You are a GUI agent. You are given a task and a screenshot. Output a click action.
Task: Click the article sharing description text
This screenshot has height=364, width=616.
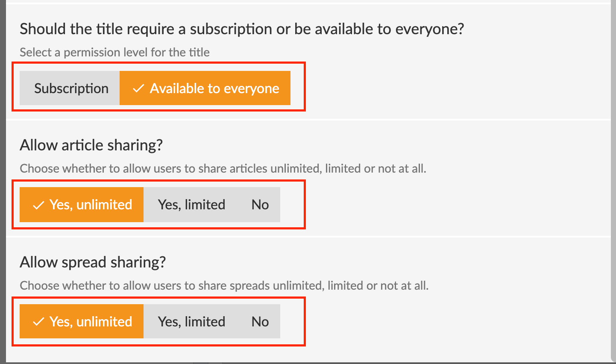[223, 169]
